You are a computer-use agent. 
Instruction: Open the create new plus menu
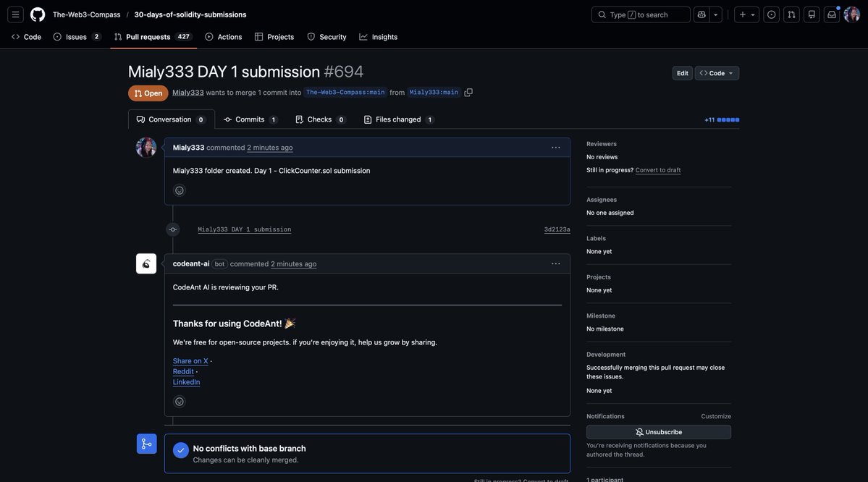point(746,14)
